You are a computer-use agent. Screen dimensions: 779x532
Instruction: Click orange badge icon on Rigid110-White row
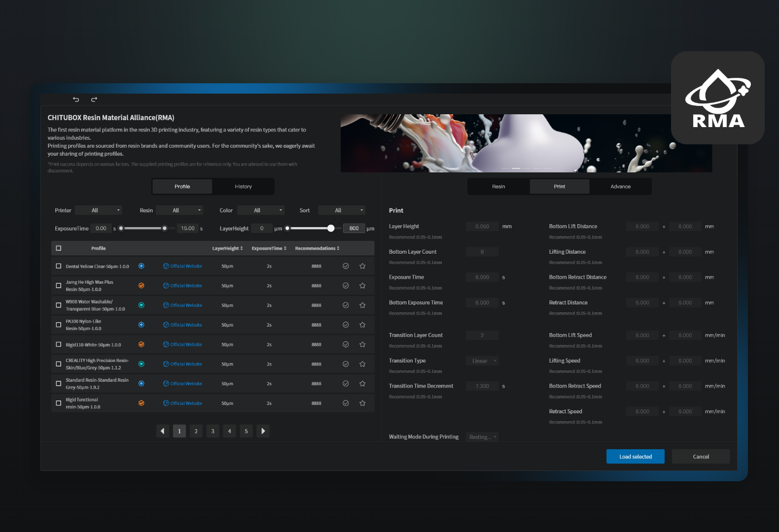(141, 344)
